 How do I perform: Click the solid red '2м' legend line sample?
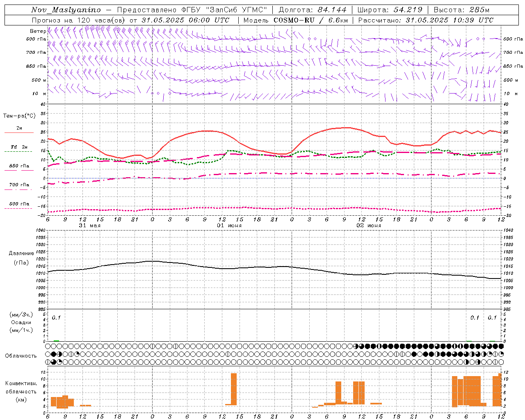point(19,133)
